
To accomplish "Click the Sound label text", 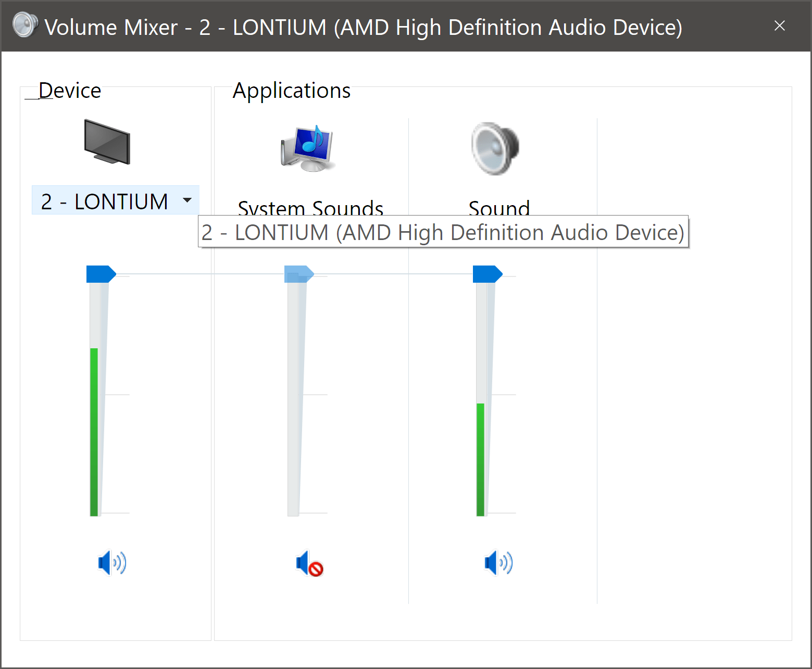I will point(498,208).
